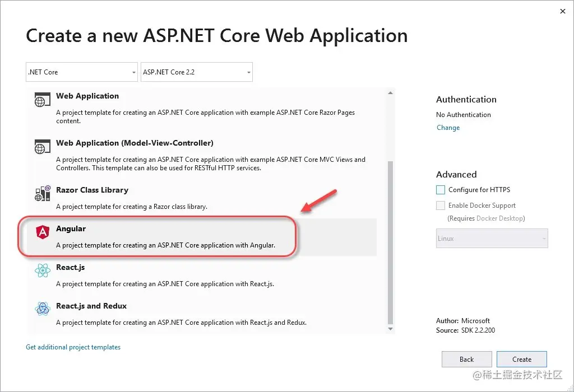574x392 pixels.
Task: Enable Configure for HTTPS checkbox
Action: pyautogui.click(x=441, y=190)
